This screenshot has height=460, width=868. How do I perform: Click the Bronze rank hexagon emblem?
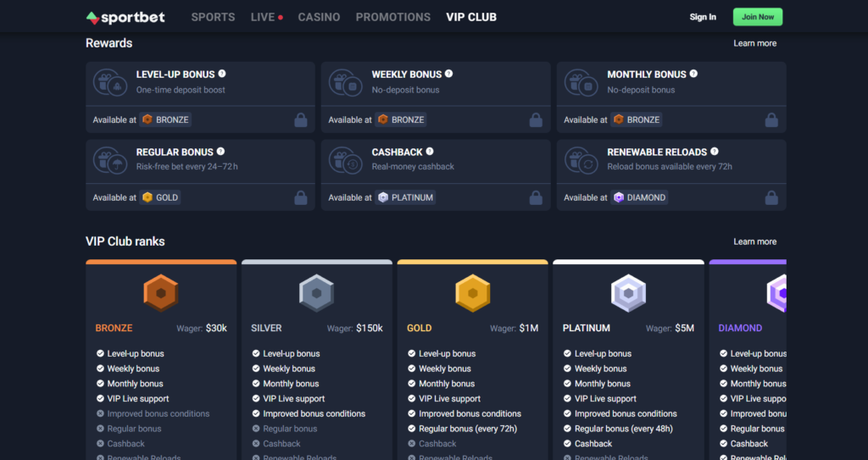[x=160, y=293]
